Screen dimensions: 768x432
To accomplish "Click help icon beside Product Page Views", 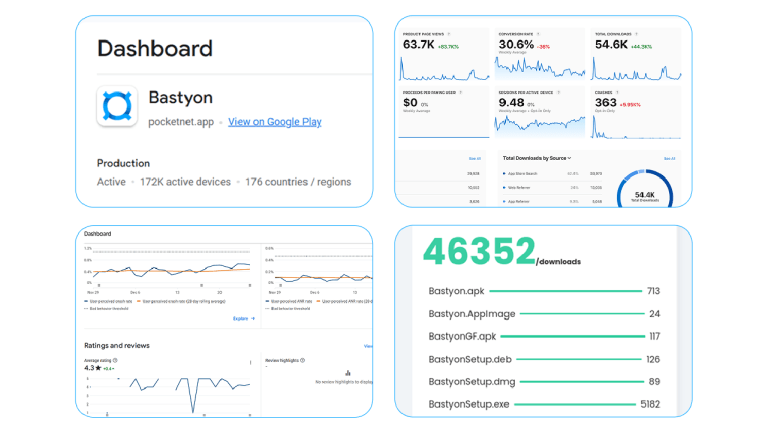I will click(x=447, y=34).
